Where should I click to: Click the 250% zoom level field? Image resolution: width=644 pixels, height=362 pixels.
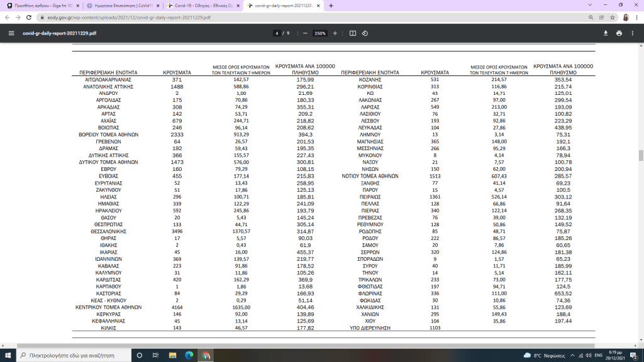(320, 33)
